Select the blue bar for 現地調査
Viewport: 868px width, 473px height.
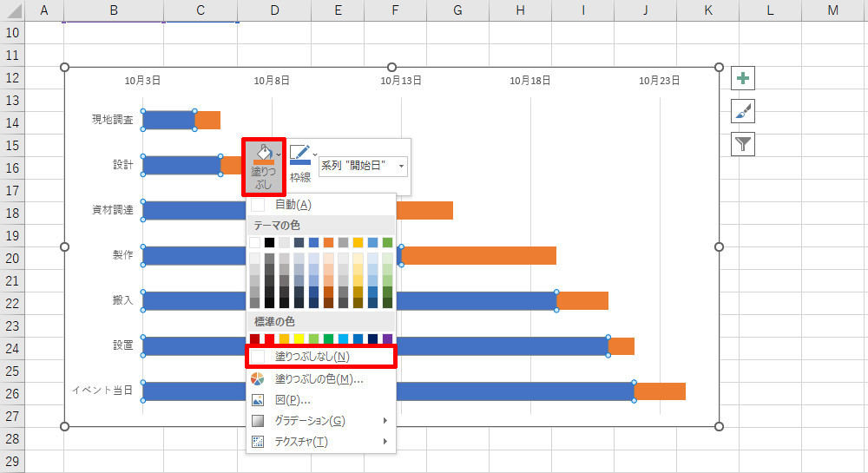[x=169, y=120]
